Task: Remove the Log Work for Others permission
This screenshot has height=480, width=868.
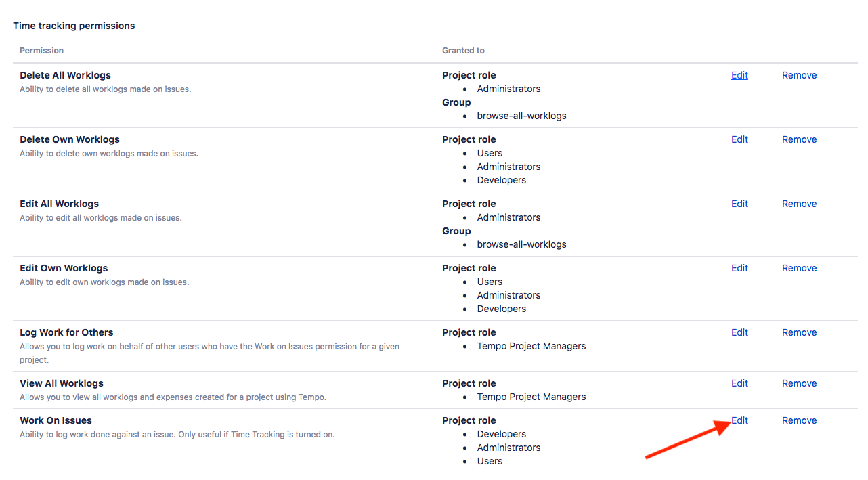Action: (799, 332)
